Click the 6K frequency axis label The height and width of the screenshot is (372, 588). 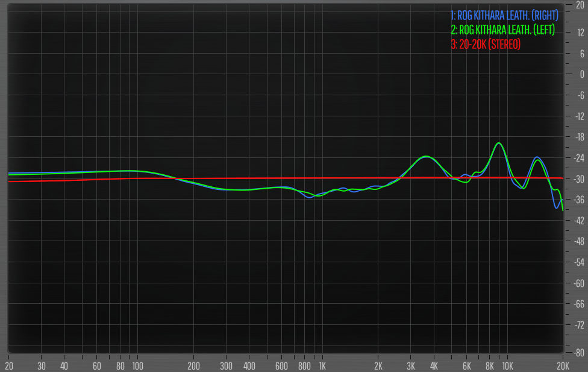click(466, 366)
